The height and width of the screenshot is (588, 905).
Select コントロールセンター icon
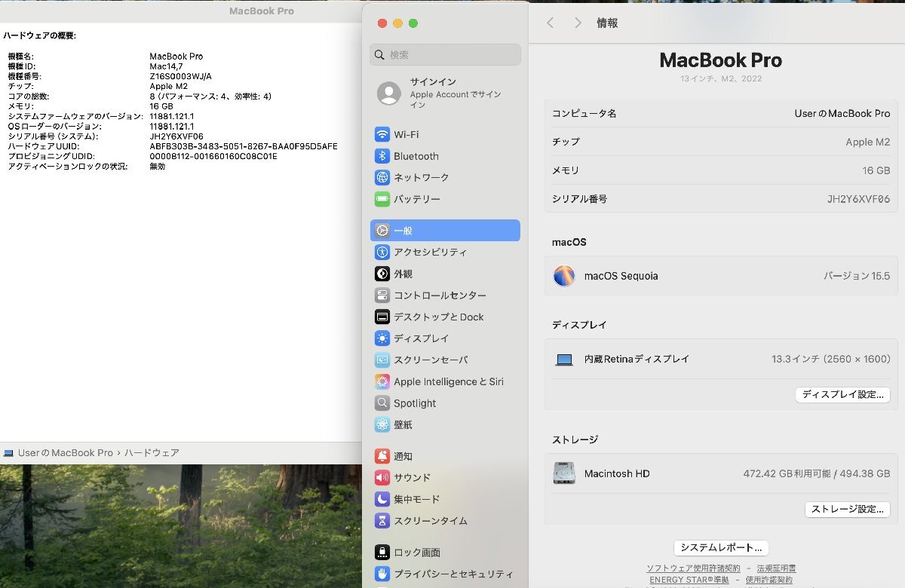click(x=382, y=296)
